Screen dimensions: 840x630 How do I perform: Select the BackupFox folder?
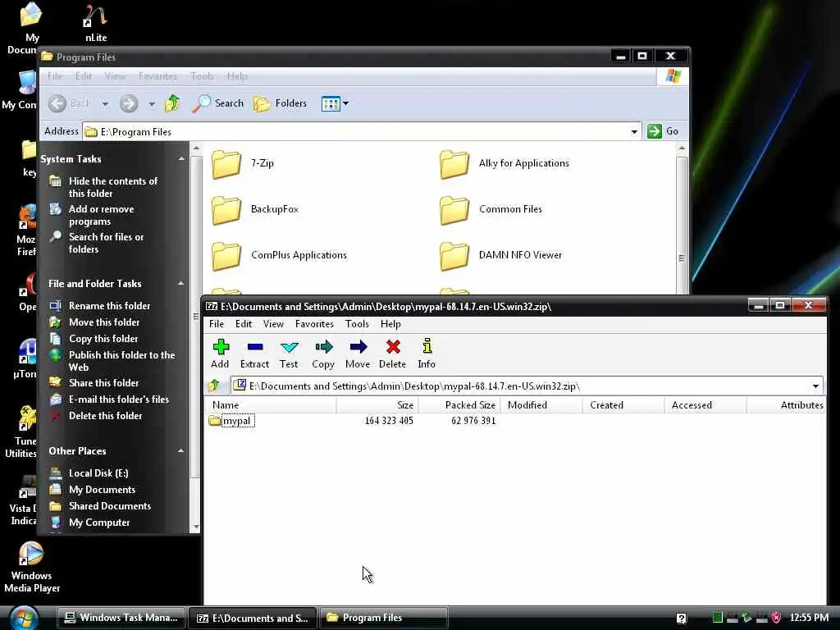(x=255, y=209)
